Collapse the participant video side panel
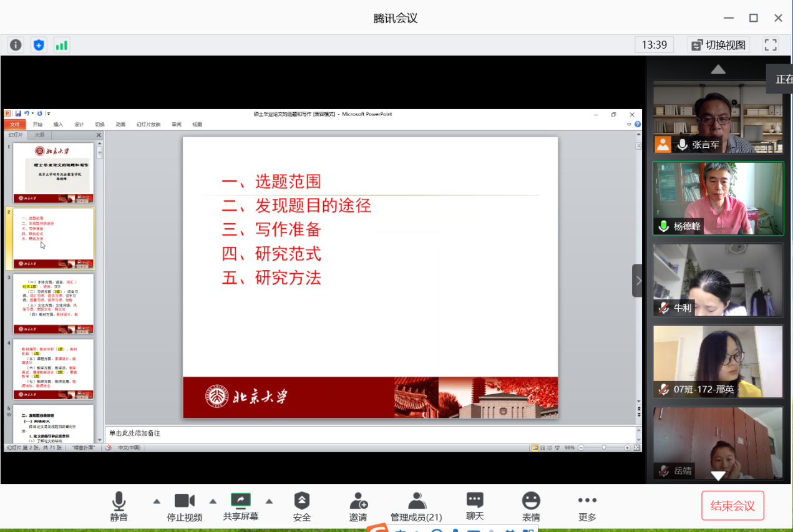Viewport: 793px width, 532px height. (638, 281)
